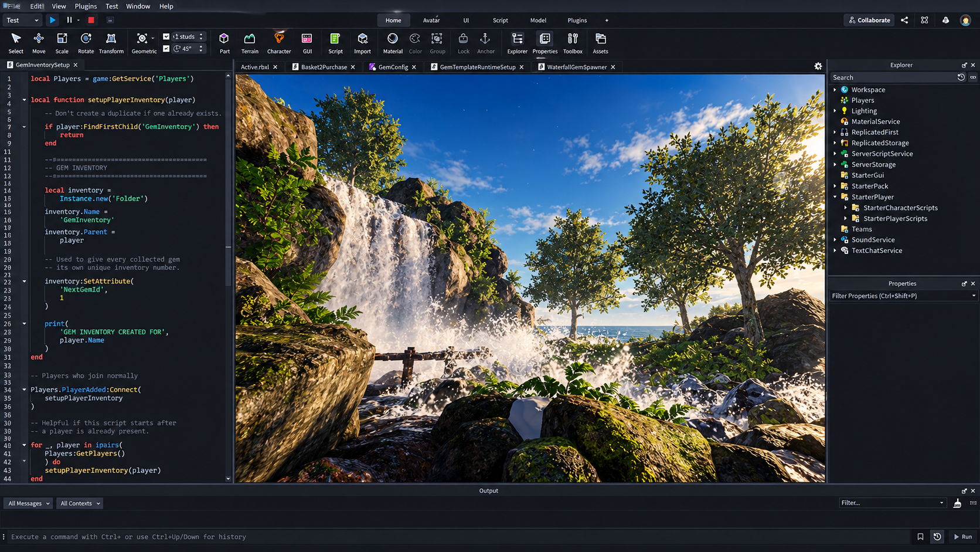This screenshot has width=980, height=552.
Task: Open the Plugins menu
Action: click(86, 6)
